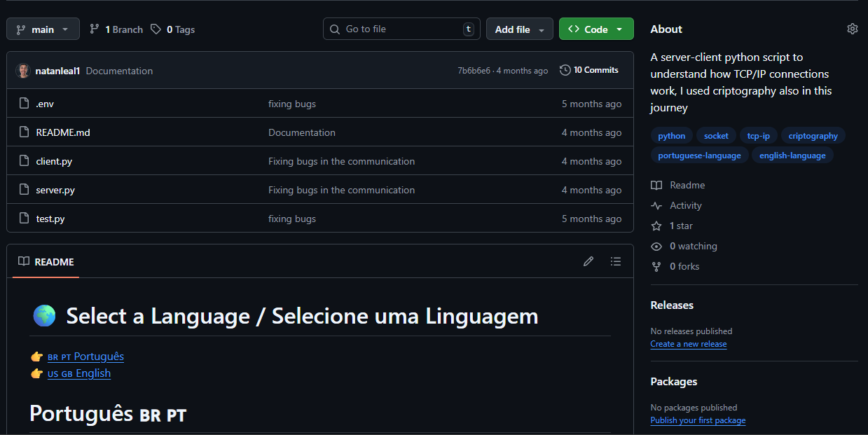Expand the Add file dropdown
Image resolution: width=868 pixels, height=435 pixels.
click(x=519, y=29)
